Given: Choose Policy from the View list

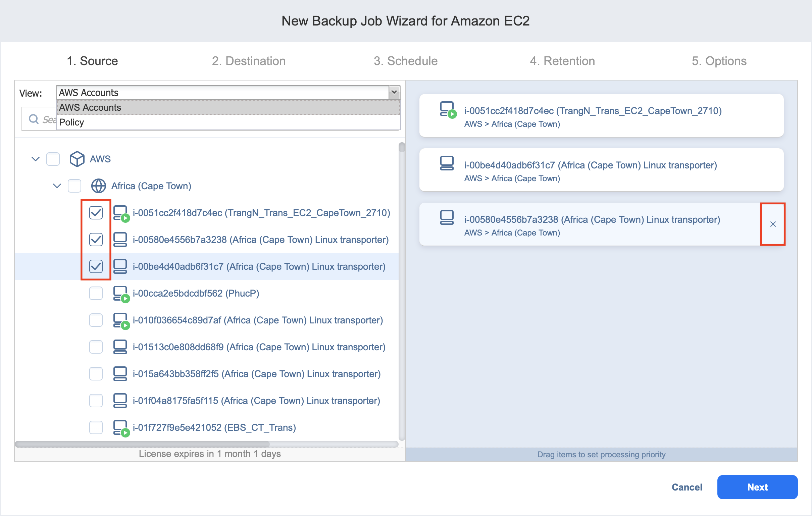Looking at the screenshot, I should [71, 122].
